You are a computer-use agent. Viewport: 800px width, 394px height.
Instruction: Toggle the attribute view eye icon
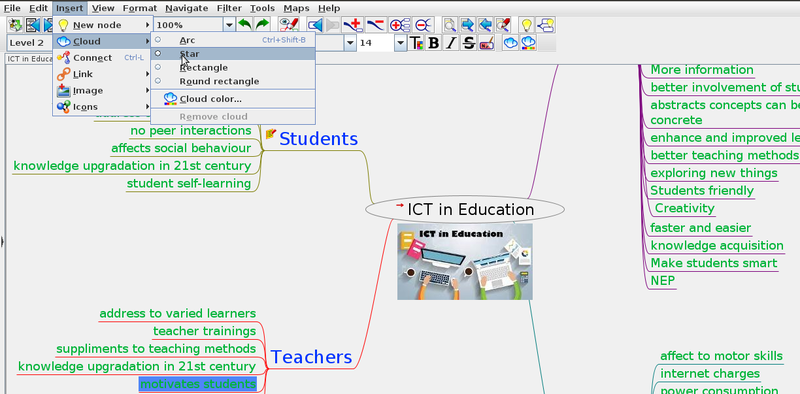[289, 24]
